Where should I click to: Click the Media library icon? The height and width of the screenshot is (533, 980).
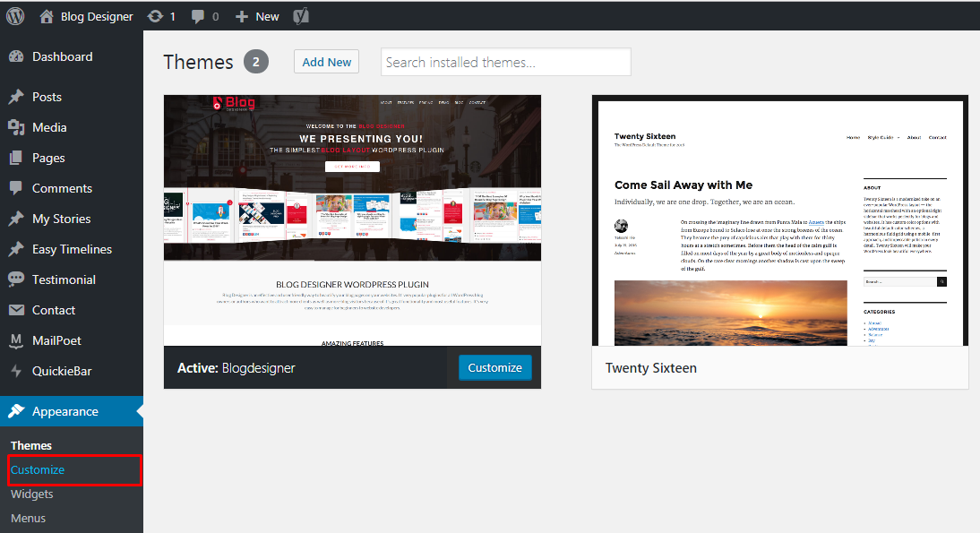pyautogui.click(x=16, y=127)
